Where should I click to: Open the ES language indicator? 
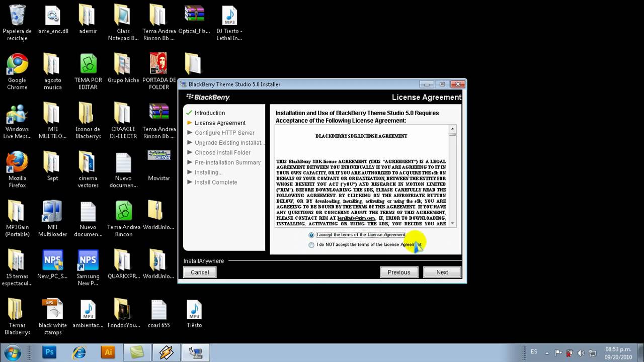[x=534, y=352]
